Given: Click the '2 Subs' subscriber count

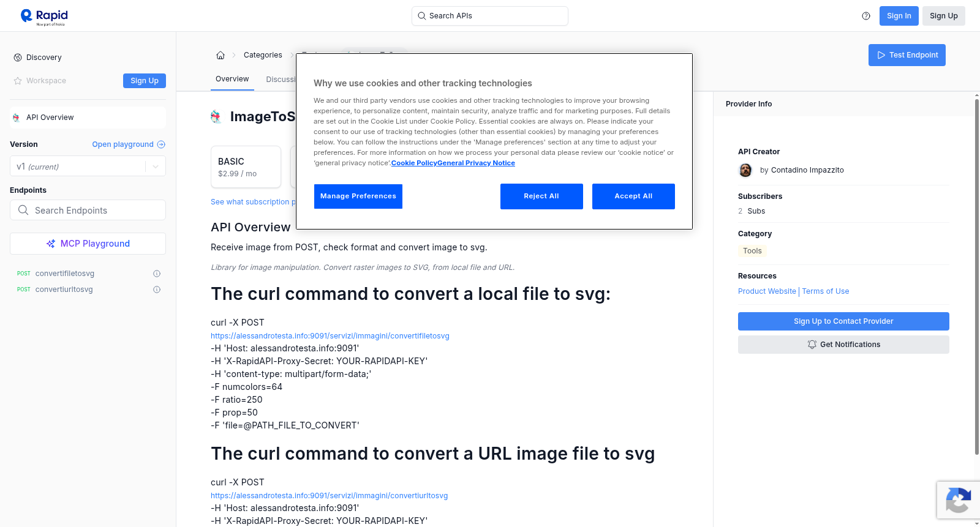Looking at the screenshot, I should click(x=752, y=211).
